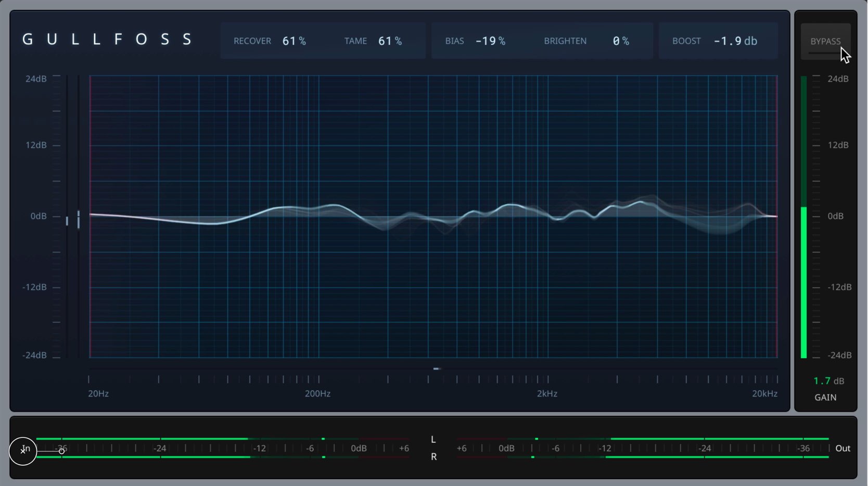Screen dimensions: 868x486
Task: Click the BRIGHTEN value 0 %
Action: (621, 41)
